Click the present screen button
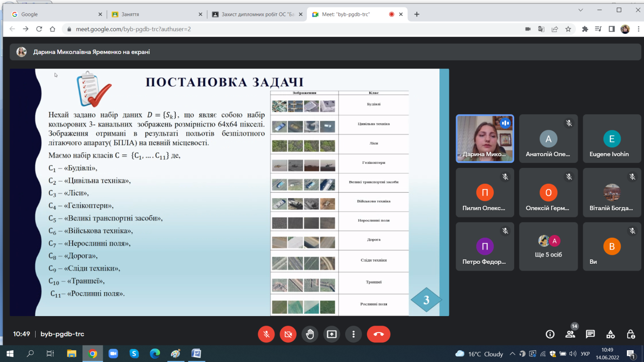The width and height of the screenshot is (644, 362). [332, 334]
